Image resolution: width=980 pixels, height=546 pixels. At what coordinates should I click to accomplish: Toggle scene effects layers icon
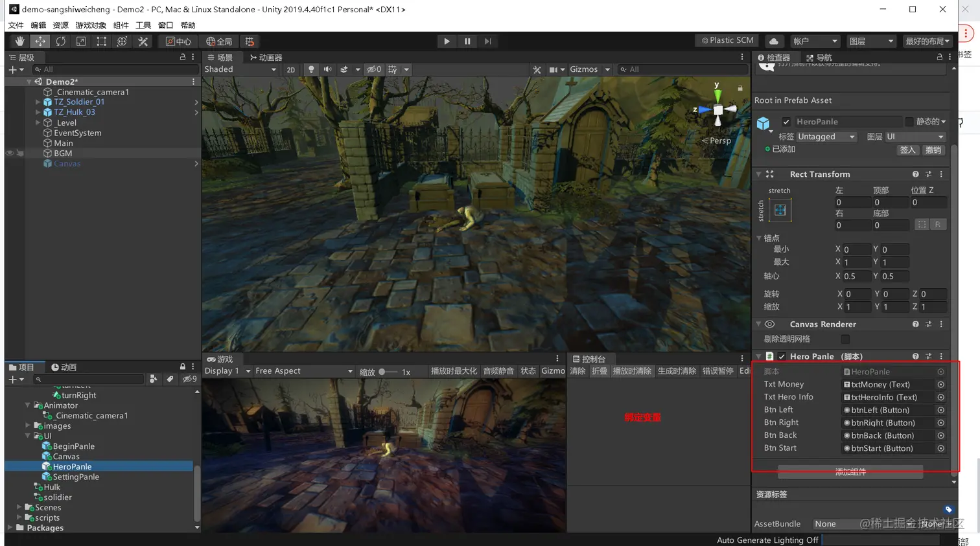(344, 69)
